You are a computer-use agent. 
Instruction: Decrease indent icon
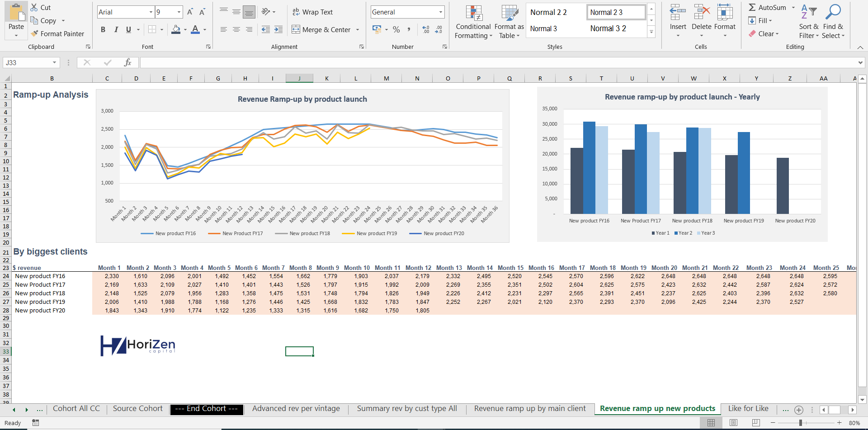(266, 29)
